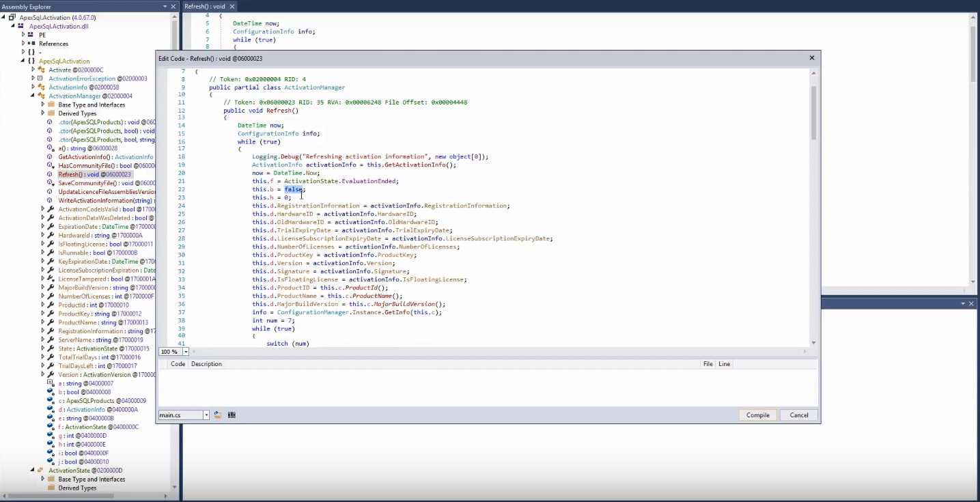Open the main.cs file dropdown
Image resolution: width=980 pixels, height=502 pixels.
(x=206, y=415)
